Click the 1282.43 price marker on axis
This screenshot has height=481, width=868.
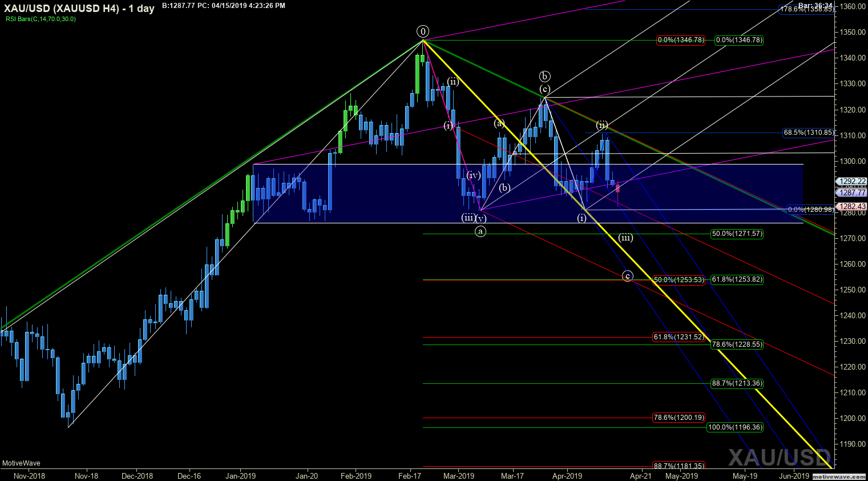point(852,206)
